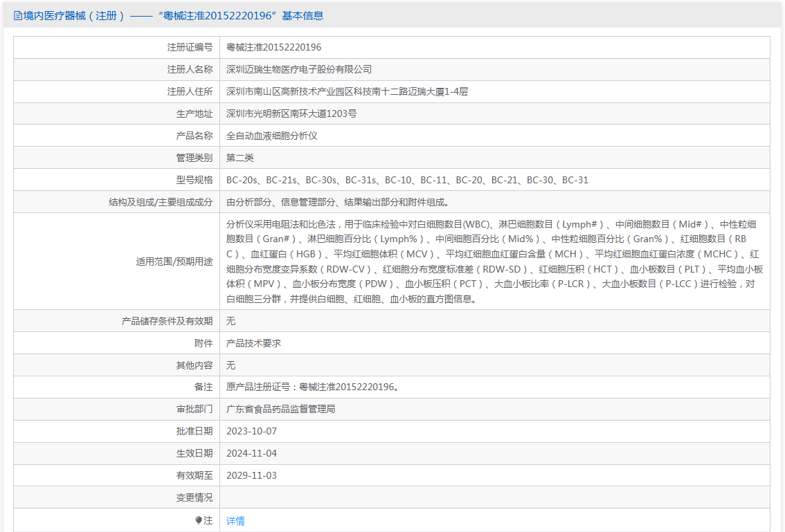Click company name 深圳迈瑞生物医疗电子股份有限公司
785x532 pixels.
tap(299, 69)
